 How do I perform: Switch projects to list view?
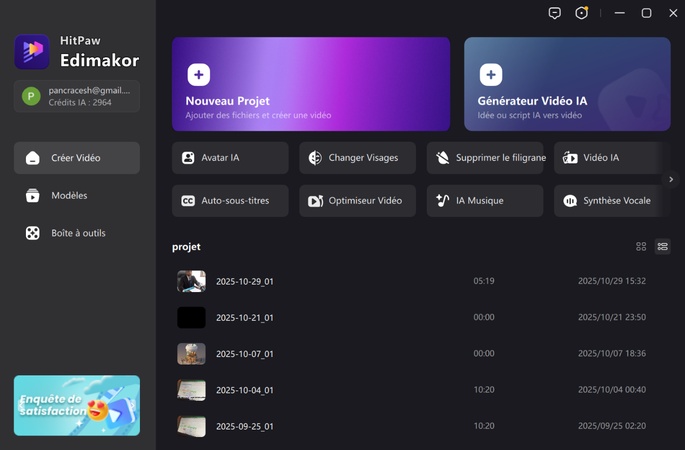(x=662, y=247)
